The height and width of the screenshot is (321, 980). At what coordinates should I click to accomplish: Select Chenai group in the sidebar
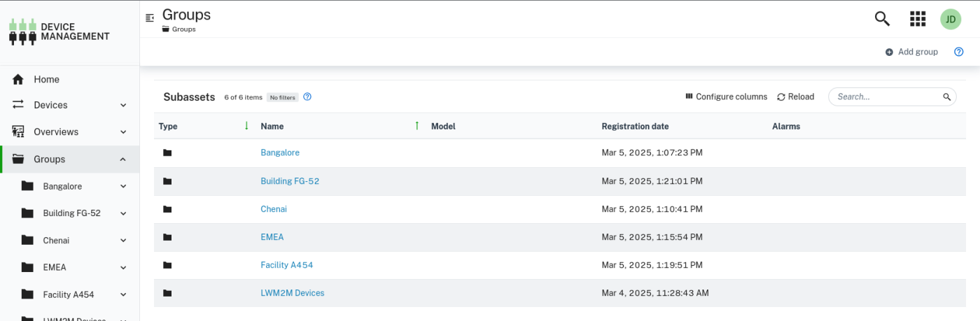[x=56, y=241]
